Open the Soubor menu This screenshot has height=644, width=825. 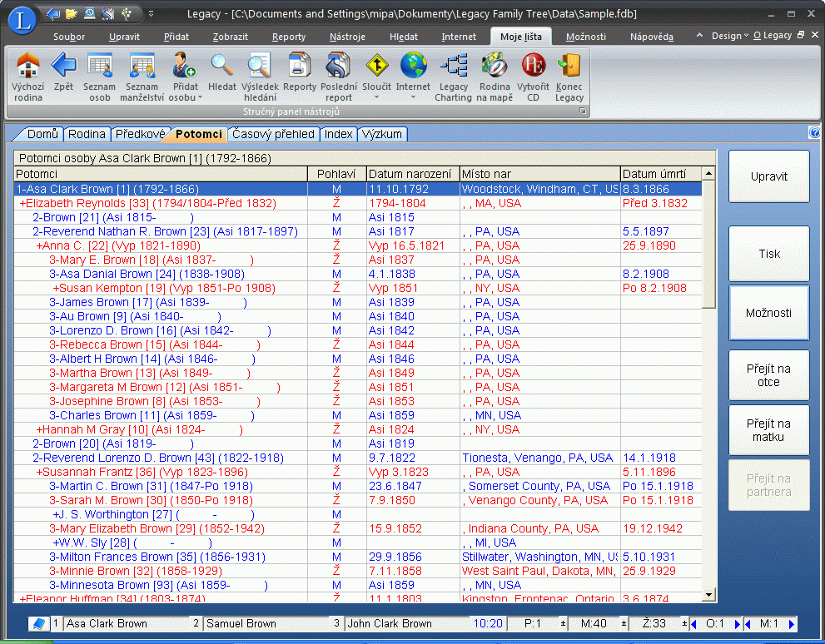click(69, 37)
